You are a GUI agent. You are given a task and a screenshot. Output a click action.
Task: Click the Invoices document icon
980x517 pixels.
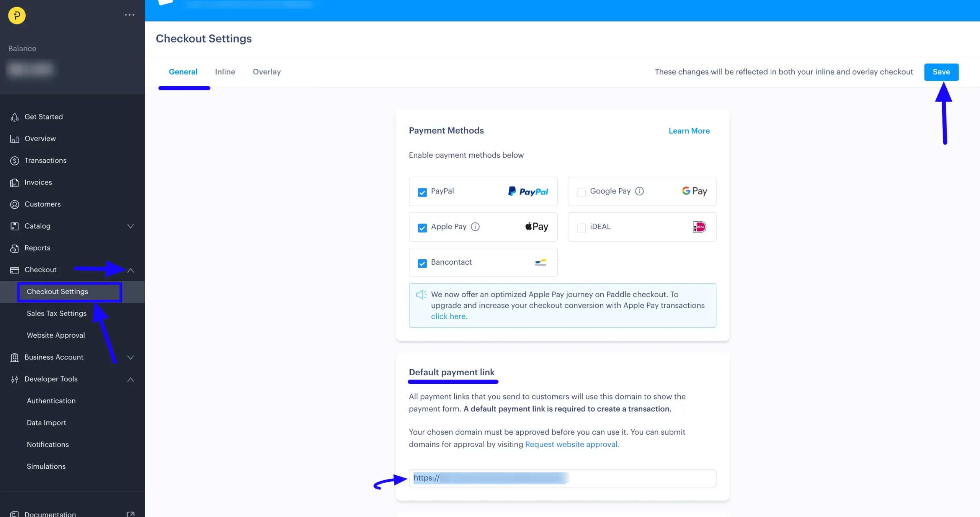[15, 183]
